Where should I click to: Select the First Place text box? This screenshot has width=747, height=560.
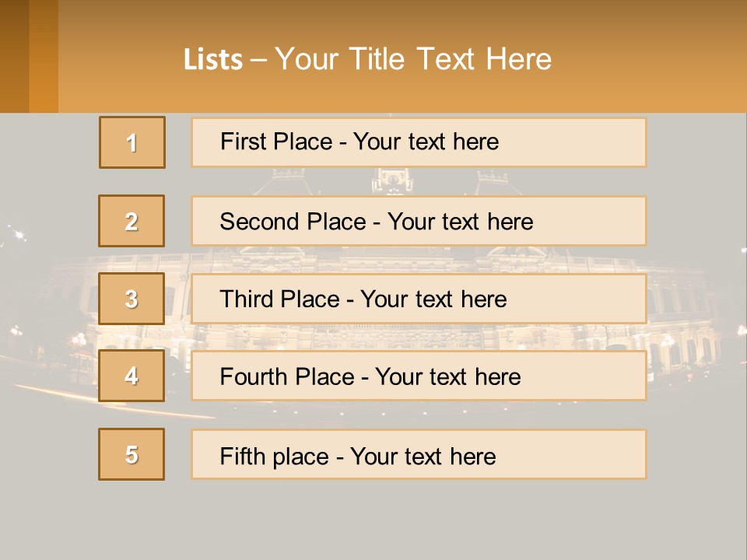tap(419, 142)
